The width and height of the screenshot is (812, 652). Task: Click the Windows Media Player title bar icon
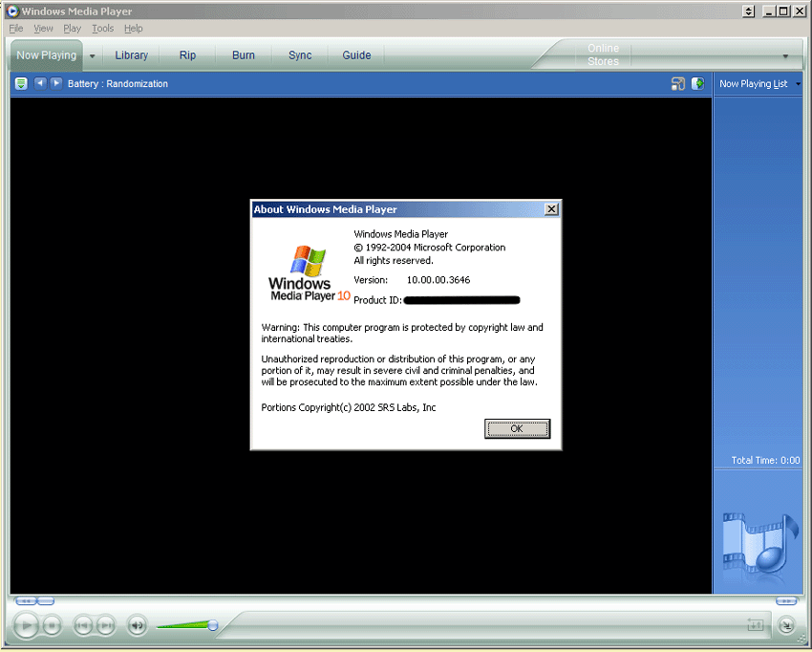click(x=12, y=11)
